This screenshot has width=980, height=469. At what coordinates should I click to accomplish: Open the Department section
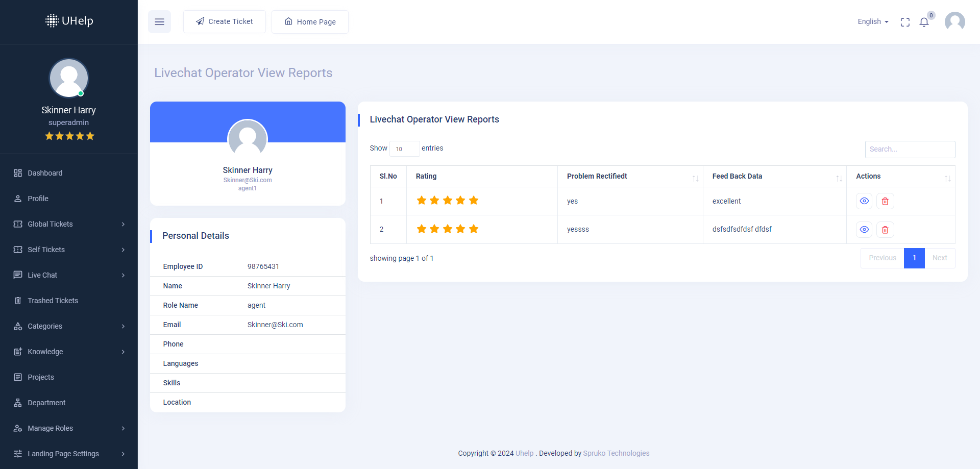[x=46, y=403]
